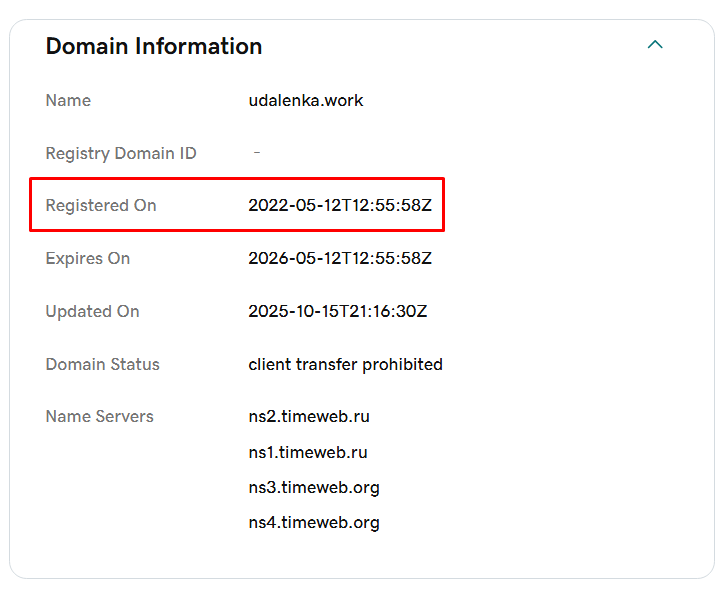Click the Expires On label
725x590 pixels.
click(x=88, y=258)
